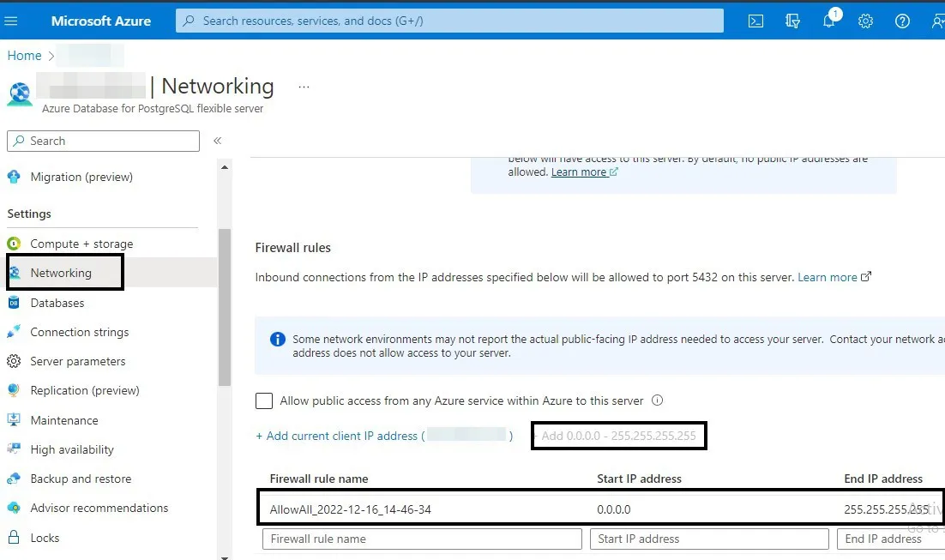945x560 pixels.
Task: Select the AllowAll_2022-12-16_14-46-34 rule name
Action: [350, 509]
